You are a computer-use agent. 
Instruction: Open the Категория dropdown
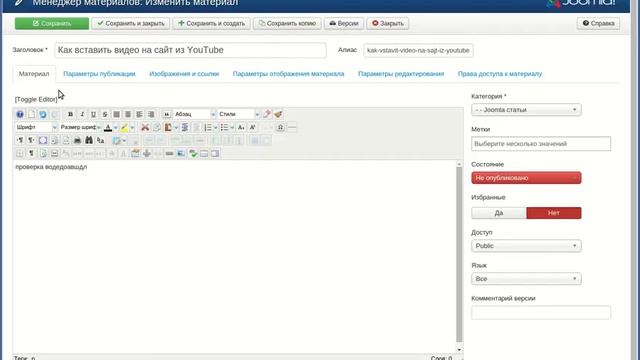pyautogui.click(x=526, y=110)
